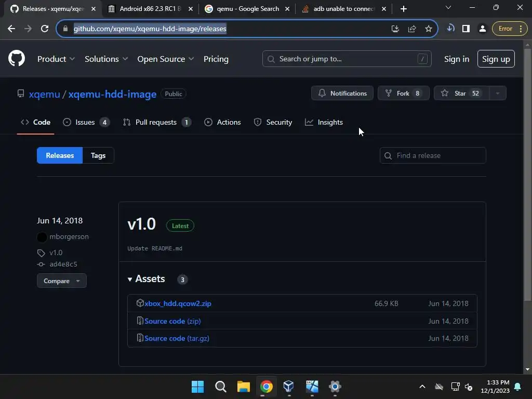
Task: Open File Explorer from the taskbar
Action: click(243, 387)
